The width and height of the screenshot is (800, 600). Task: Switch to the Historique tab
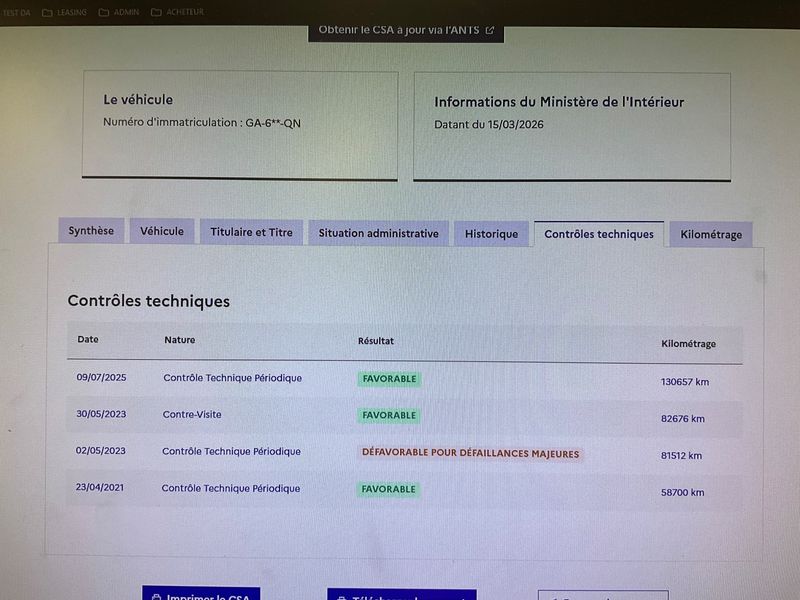[491, 234]
